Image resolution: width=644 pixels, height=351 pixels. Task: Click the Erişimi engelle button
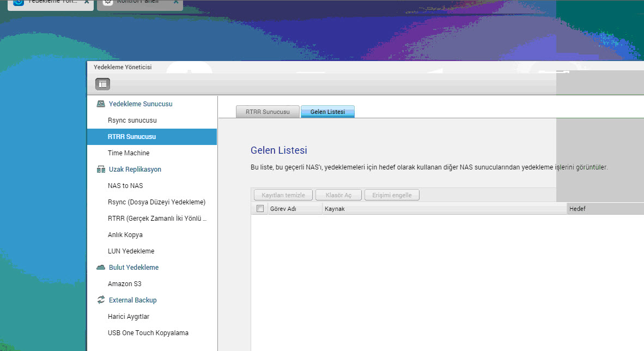[x=392, y=195]
